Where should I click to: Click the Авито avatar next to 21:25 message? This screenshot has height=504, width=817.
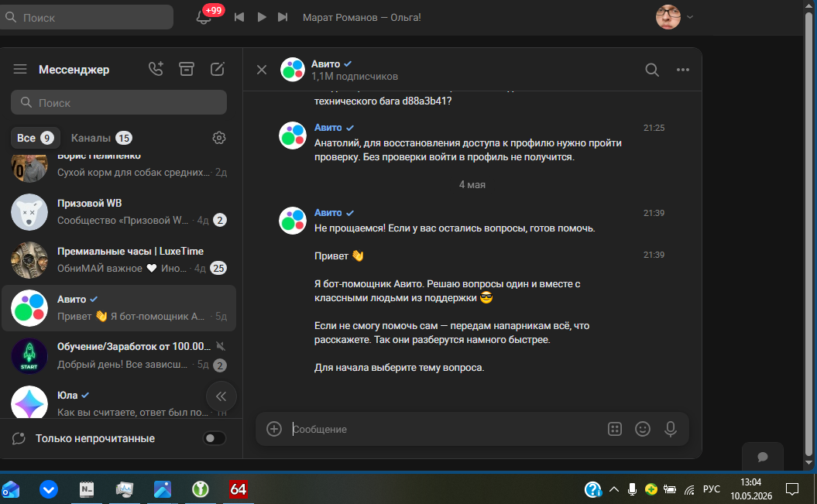coord(292,135)
